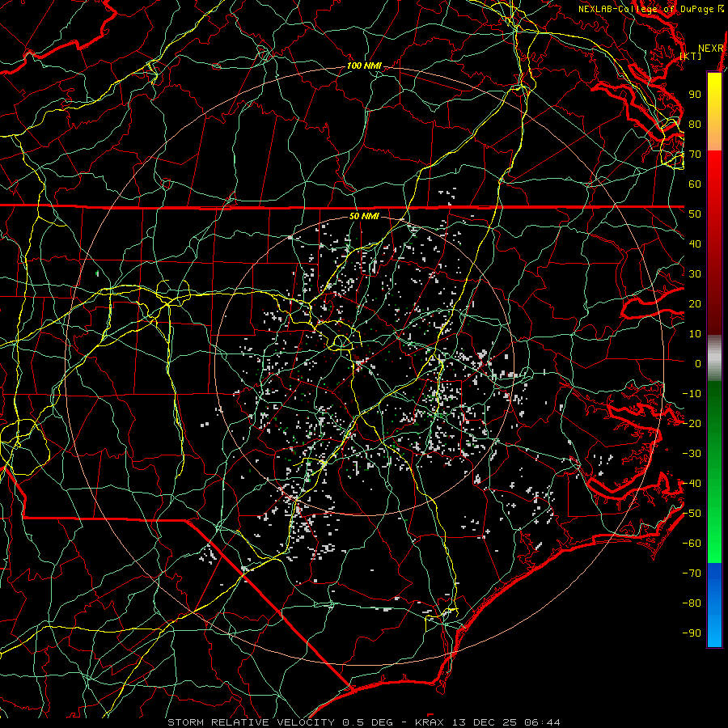The width and height of the screenshot is (728, 728).
Task: Click the "STORM RELATIVE VELOCITY" product title
Action: [x=251, y=722]
